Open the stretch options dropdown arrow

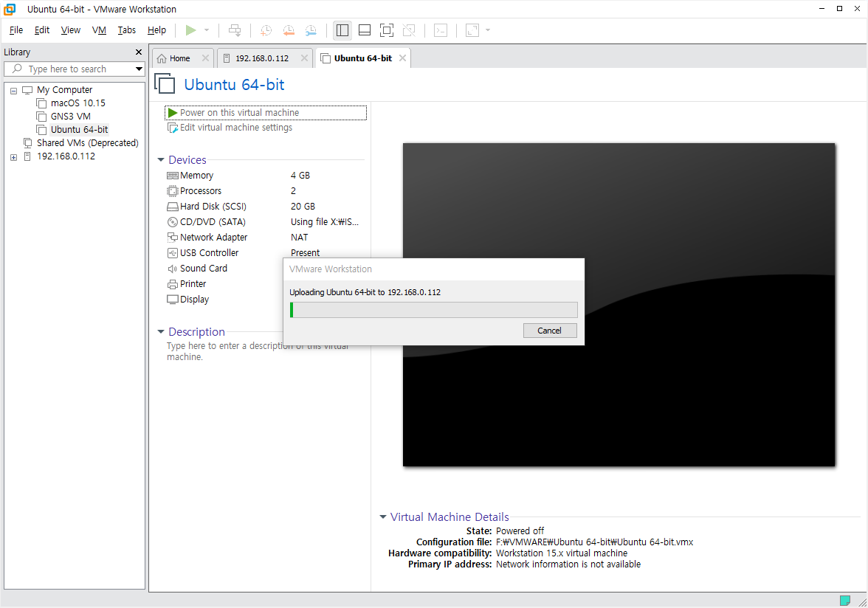[488, 30]
